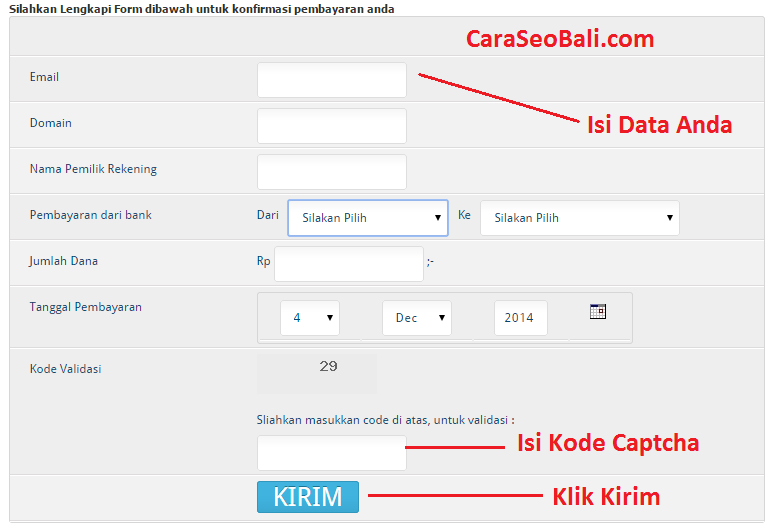
Task: Open the Ke bank dropdown
Action: click(579, 218)
